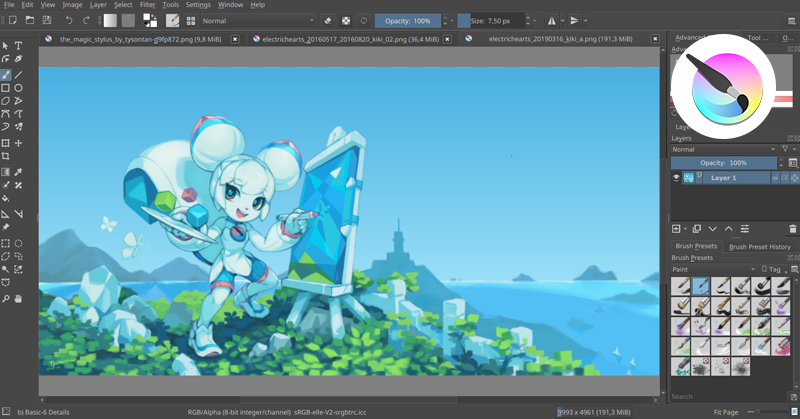Delete the layer with trash icon
Screen dimensions: 800x419
(792, 229)
